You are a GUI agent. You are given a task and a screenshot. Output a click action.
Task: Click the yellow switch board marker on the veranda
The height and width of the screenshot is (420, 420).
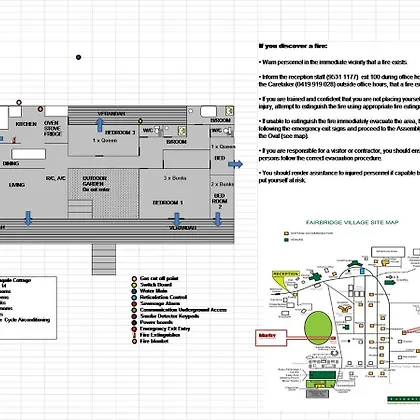[140, 120]
